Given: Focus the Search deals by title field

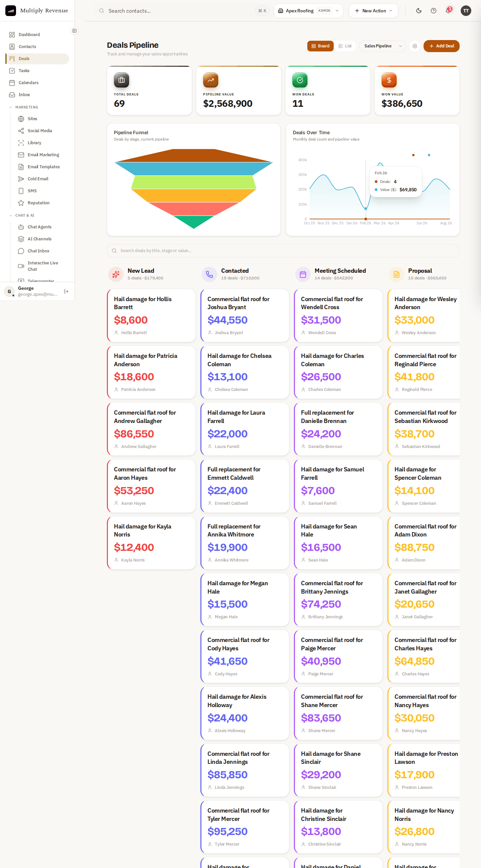Looking at the screenshot, I should click(283, 251).
